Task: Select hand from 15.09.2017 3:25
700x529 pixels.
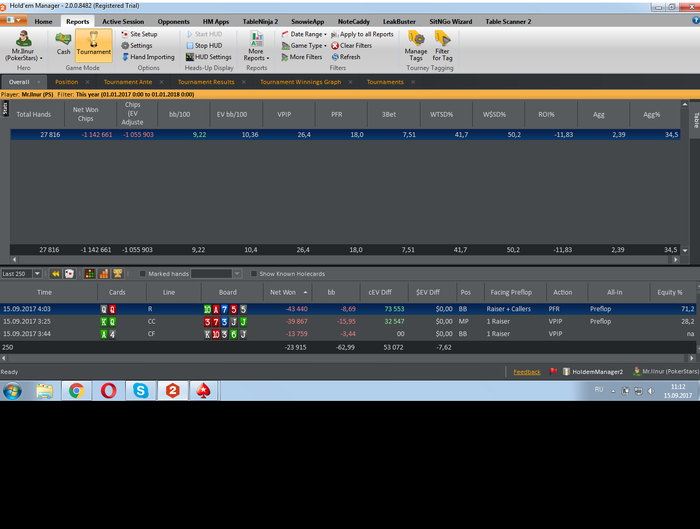Action: click(348, 321)
